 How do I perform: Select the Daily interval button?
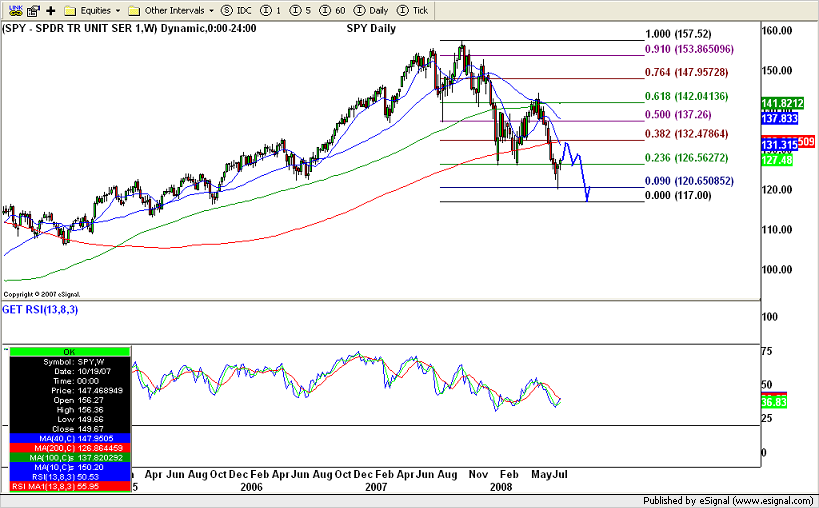(372, 10)
